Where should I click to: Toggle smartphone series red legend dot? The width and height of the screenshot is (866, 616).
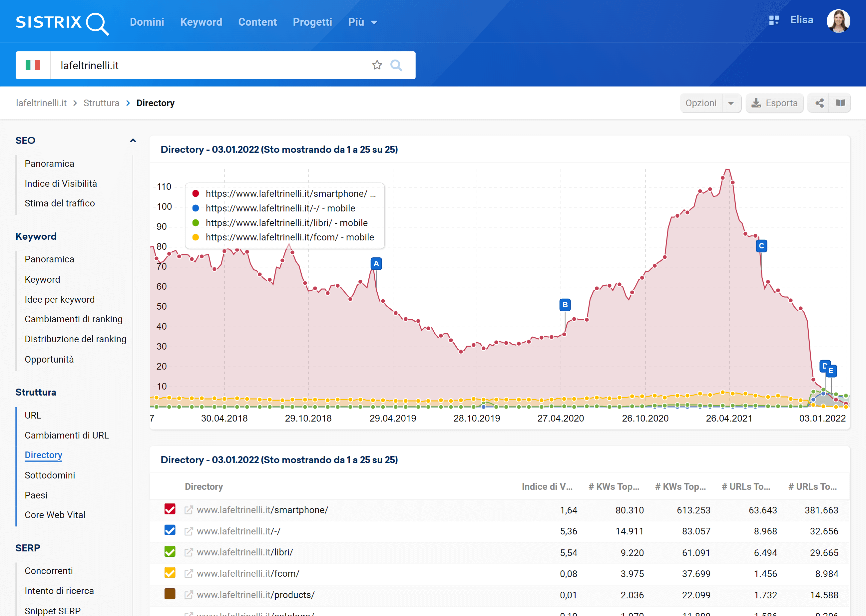tap(196, 193)
